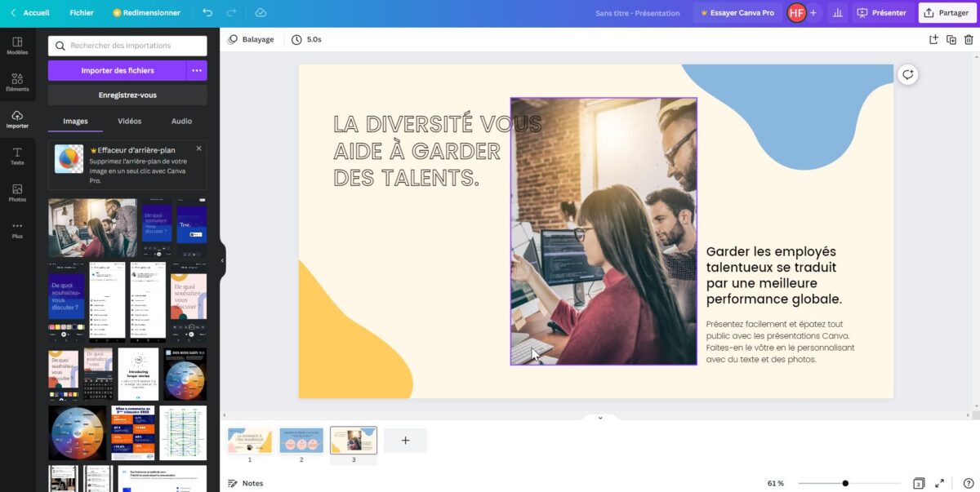Click the Présenter button
Screen dimensions: 980x492
(881, 12)
